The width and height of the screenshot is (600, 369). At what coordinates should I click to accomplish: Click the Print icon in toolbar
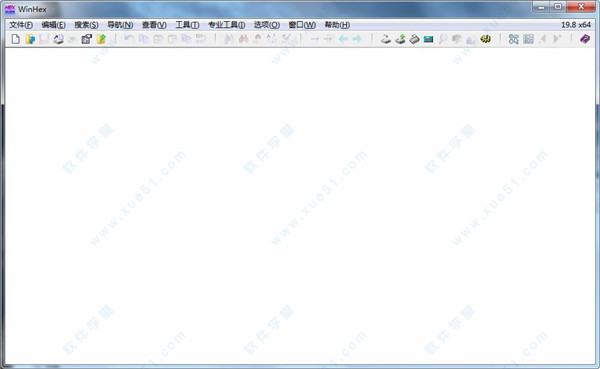tap(58, 39)
